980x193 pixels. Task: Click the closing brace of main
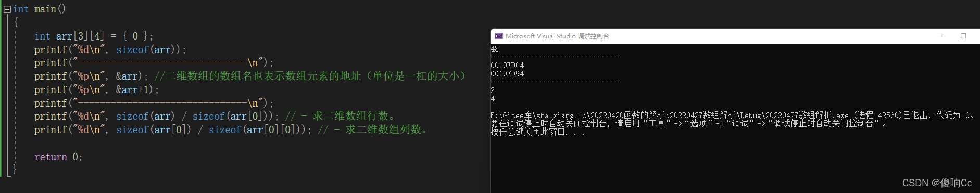tap(15, 169)
